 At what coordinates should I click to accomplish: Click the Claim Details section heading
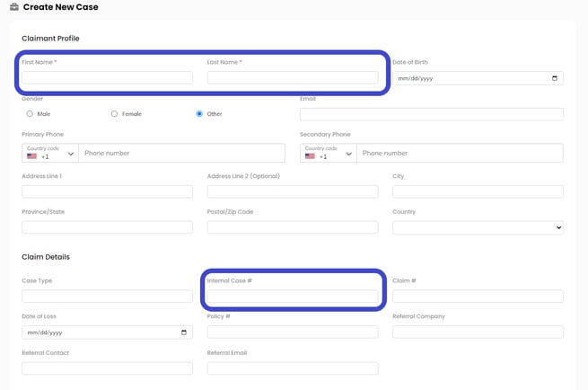click(46, 257)
